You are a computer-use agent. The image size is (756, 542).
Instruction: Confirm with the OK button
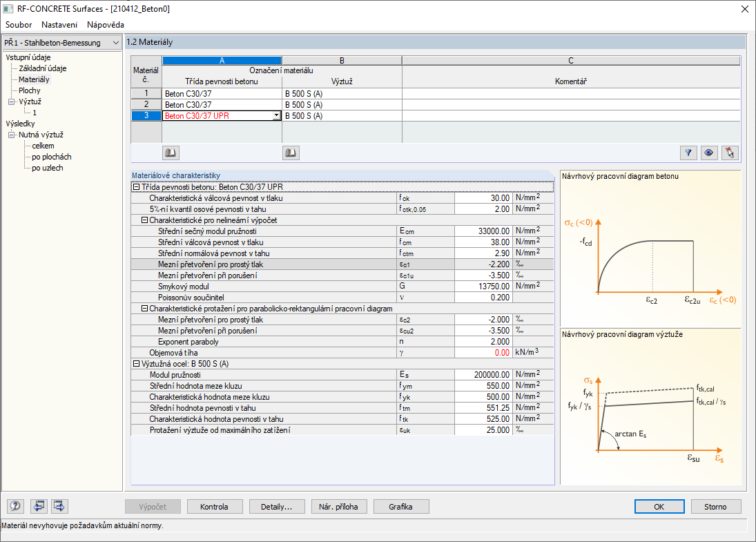(x=659, y=507)
